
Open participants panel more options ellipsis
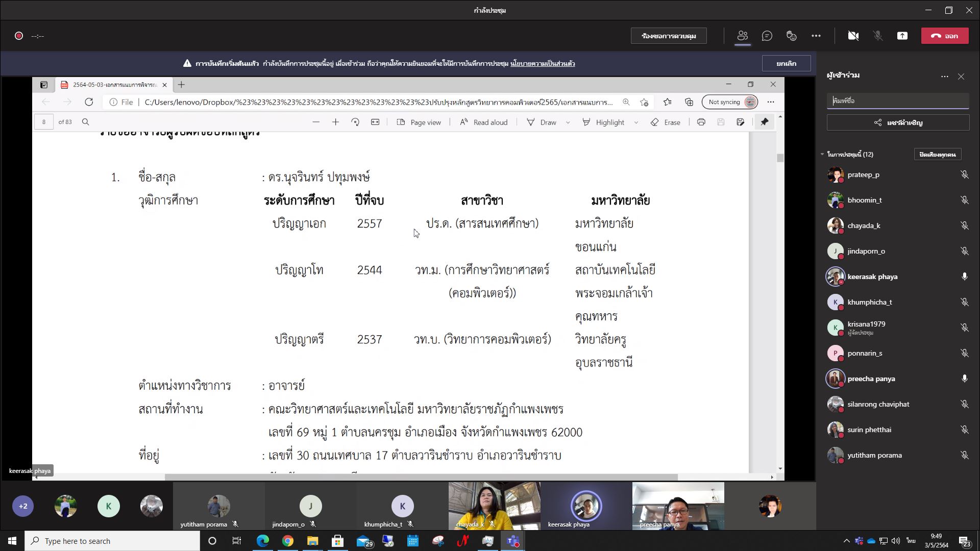coord(944,77)
